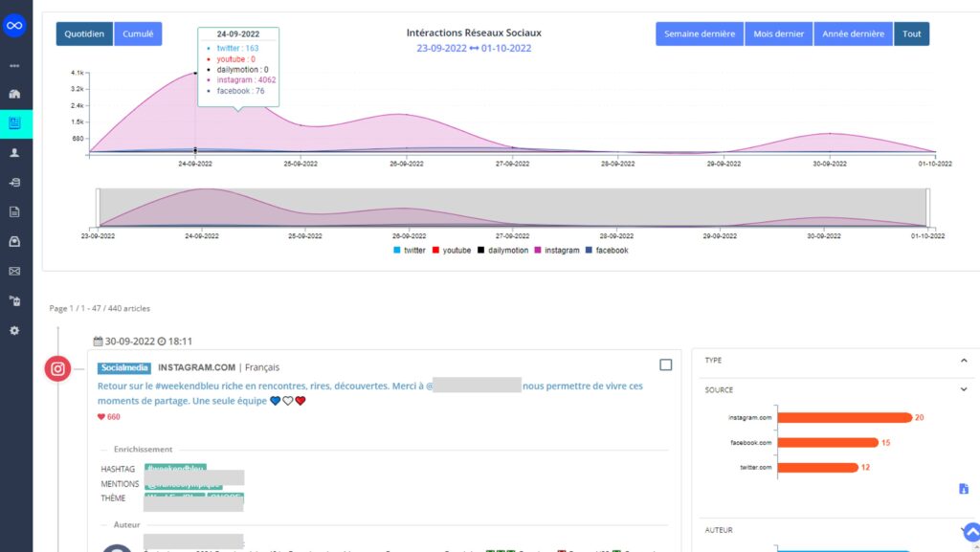
Task: Filter chart by Semaine dernière
Action: 699,34
